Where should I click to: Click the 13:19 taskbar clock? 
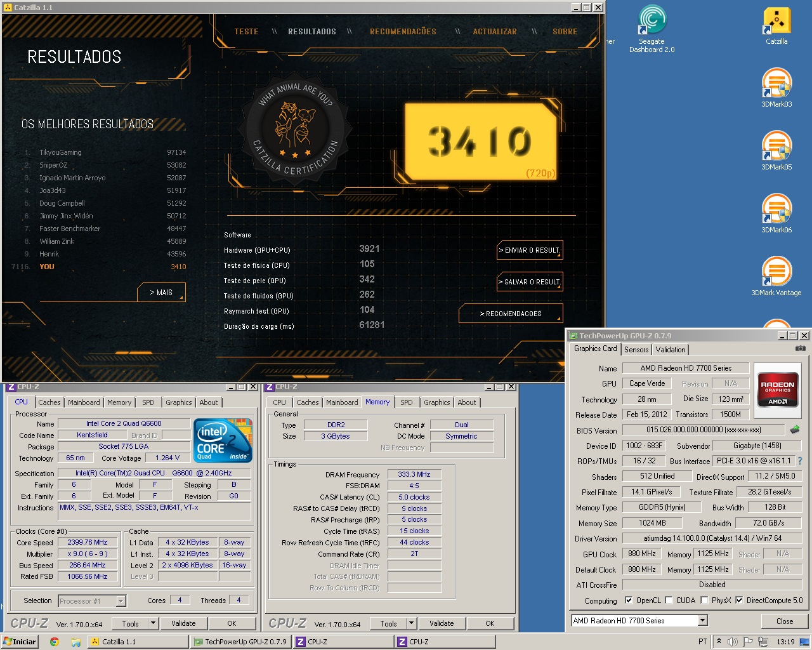point(785,642)
